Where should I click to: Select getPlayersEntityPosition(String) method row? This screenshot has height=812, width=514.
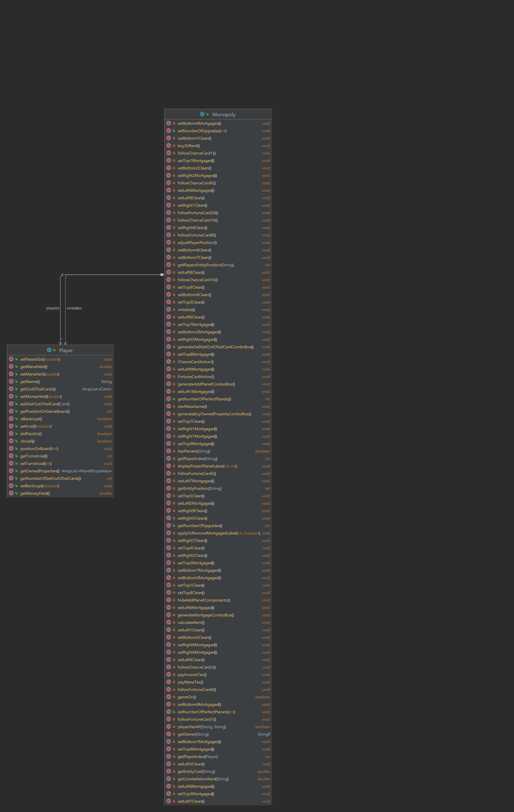pos(206,265)
